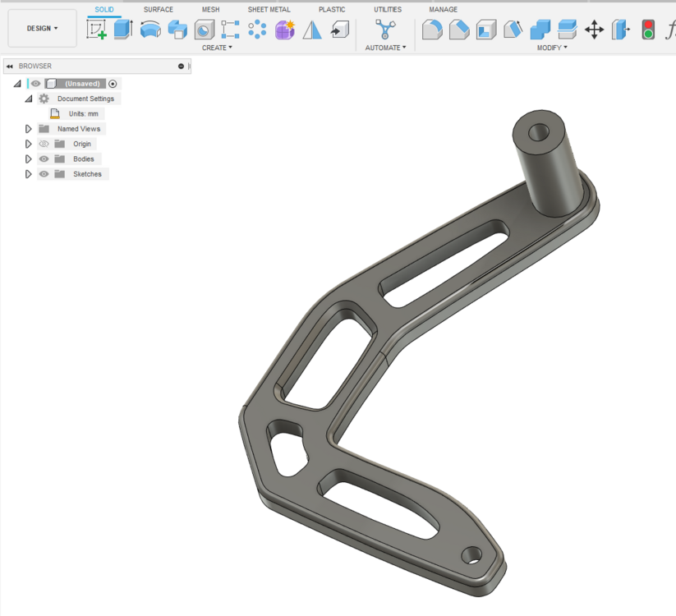This screenshot has width=676, height=616.
Task: Hide the Sketches folder
Action: [x=43, y=173]
